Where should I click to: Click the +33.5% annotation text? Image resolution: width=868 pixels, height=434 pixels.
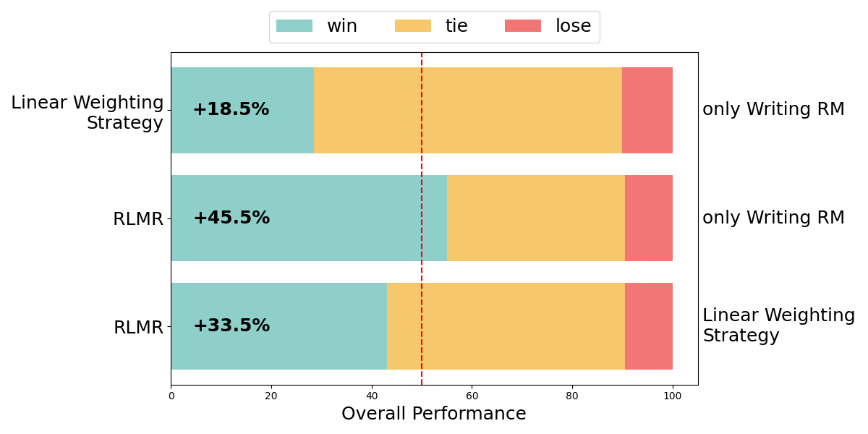pos(231,325)
